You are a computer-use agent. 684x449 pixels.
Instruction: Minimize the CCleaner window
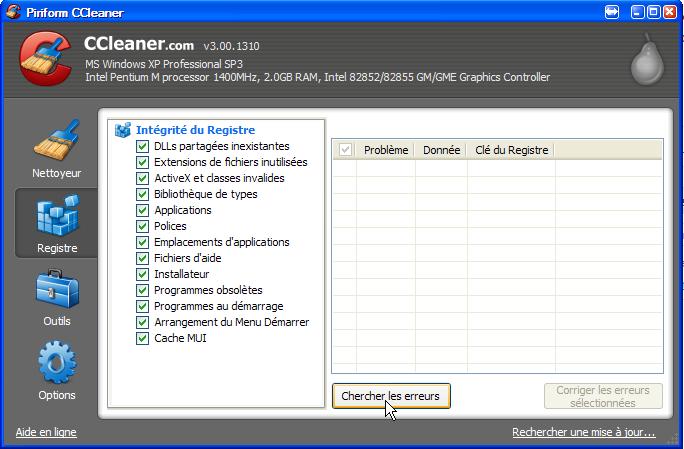[637, 12]
